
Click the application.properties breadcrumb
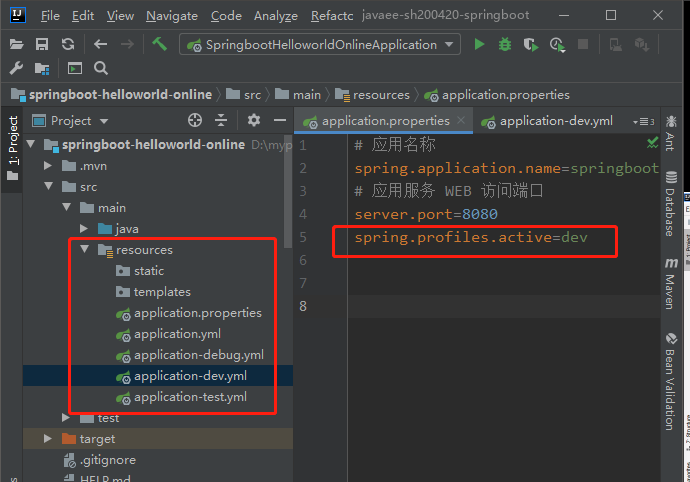pos(497,95)
